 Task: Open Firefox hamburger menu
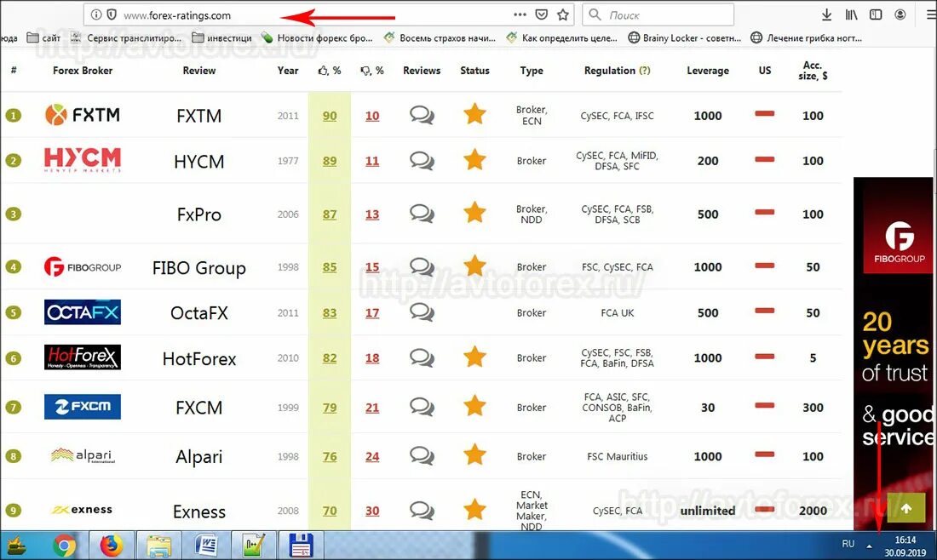(931, 15)
